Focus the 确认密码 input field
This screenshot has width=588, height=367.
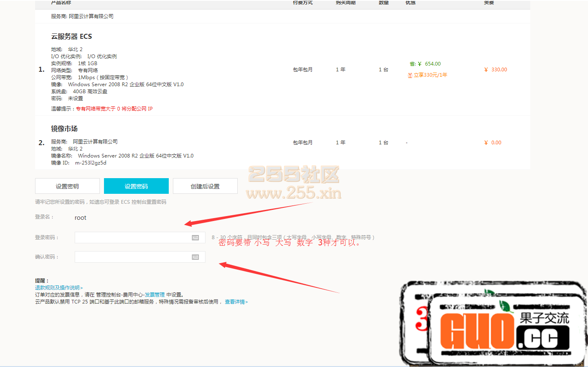132,257
